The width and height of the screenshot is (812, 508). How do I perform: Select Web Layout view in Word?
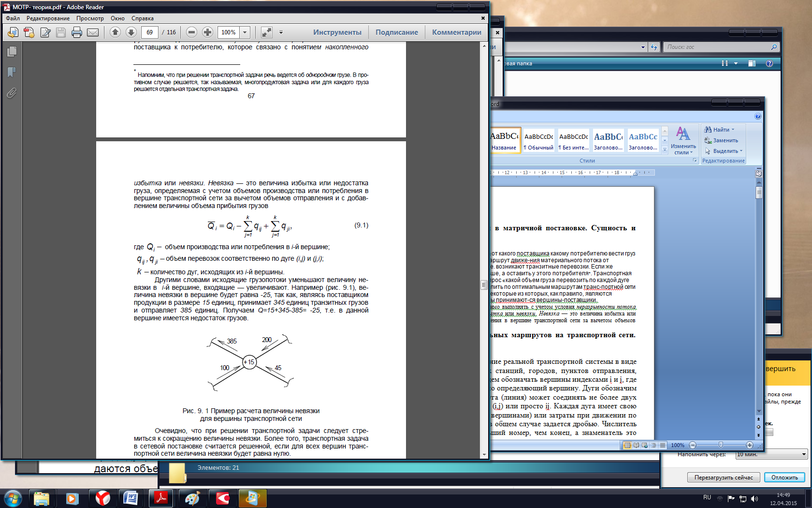pos(645,445)
